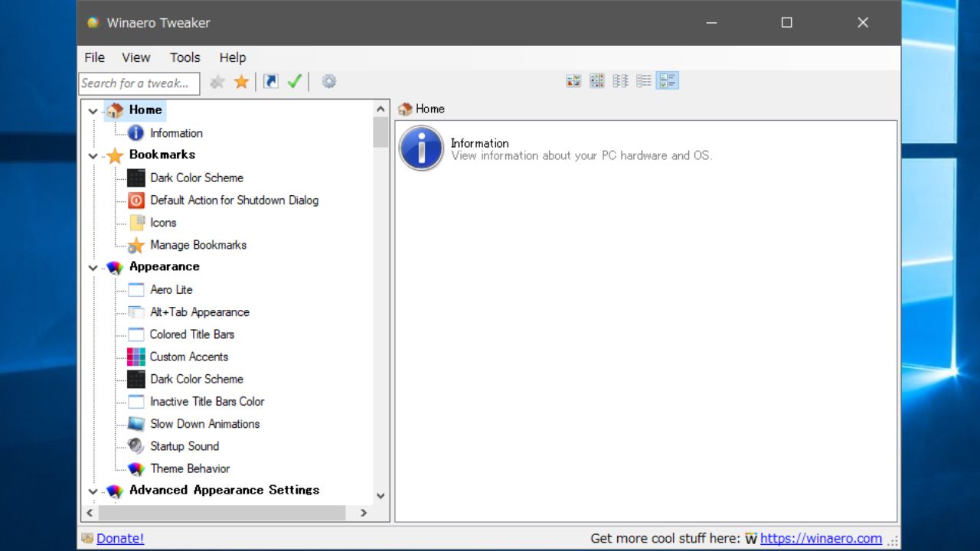Image resolution: width=980 pixels, height=551 pixels.
Task: Click the Appearance category palette icon
Action: coord(115,267)
